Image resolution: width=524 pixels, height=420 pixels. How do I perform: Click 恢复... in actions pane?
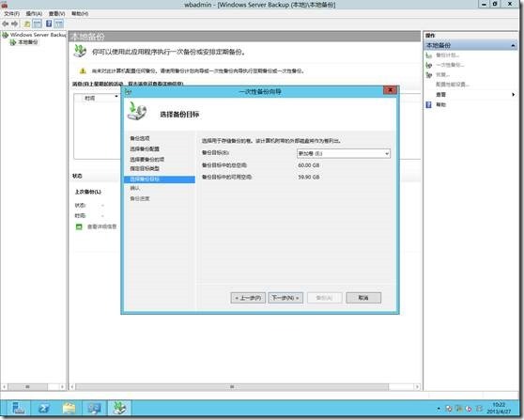443,75
